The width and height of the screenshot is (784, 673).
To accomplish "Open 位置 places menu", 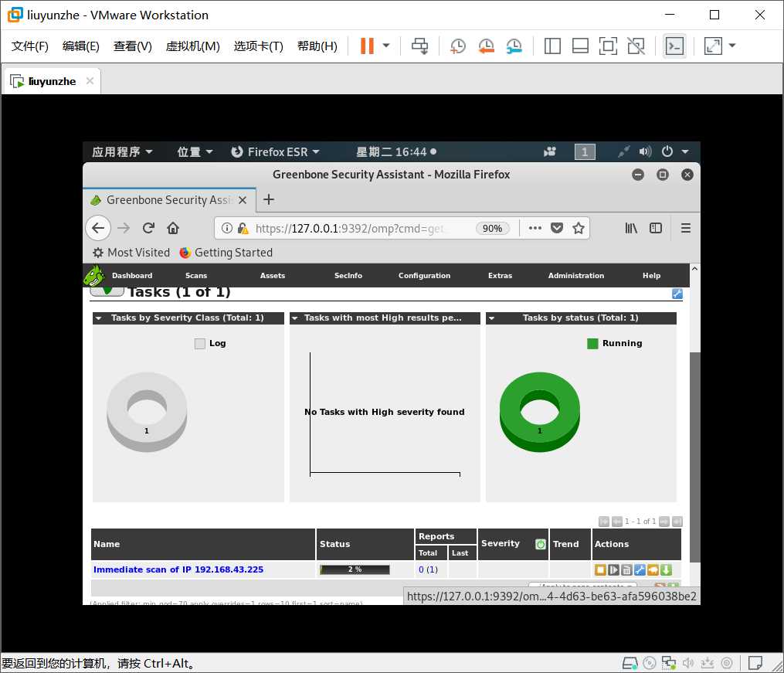I will [x=195, y=151].
